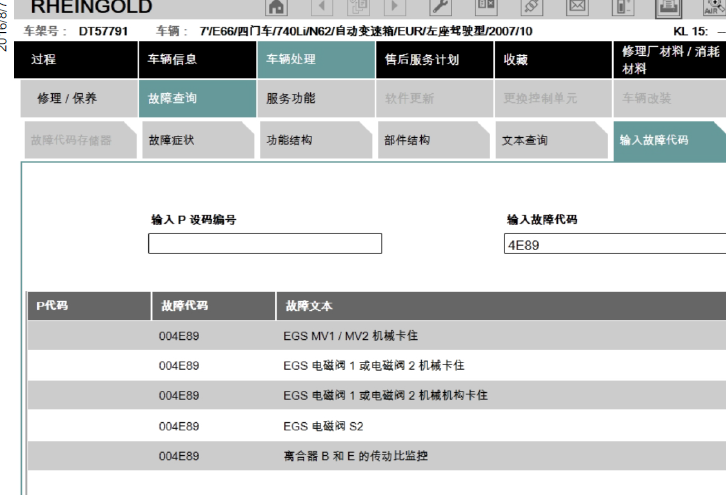The width and height of the screenshot is (726, 495).
Task: Click the chassis number DT57791
Action: (103, 31)
